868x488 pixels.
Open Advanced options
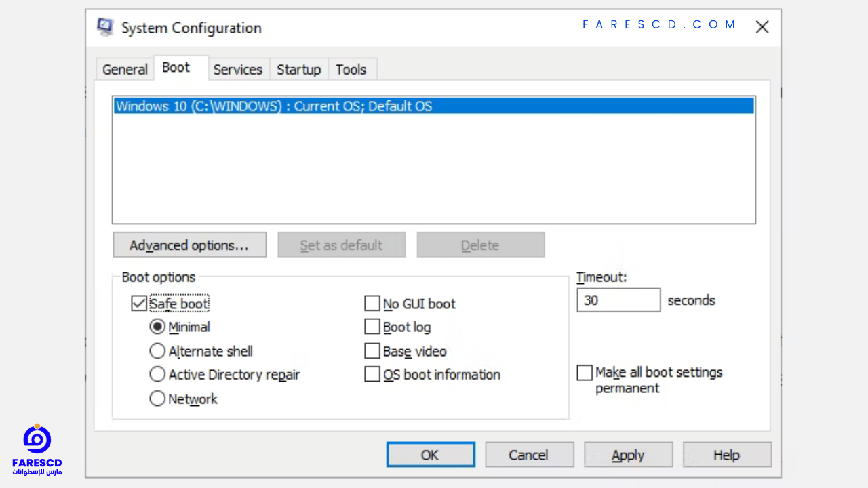pyautogui.click(x=189, y=245)
